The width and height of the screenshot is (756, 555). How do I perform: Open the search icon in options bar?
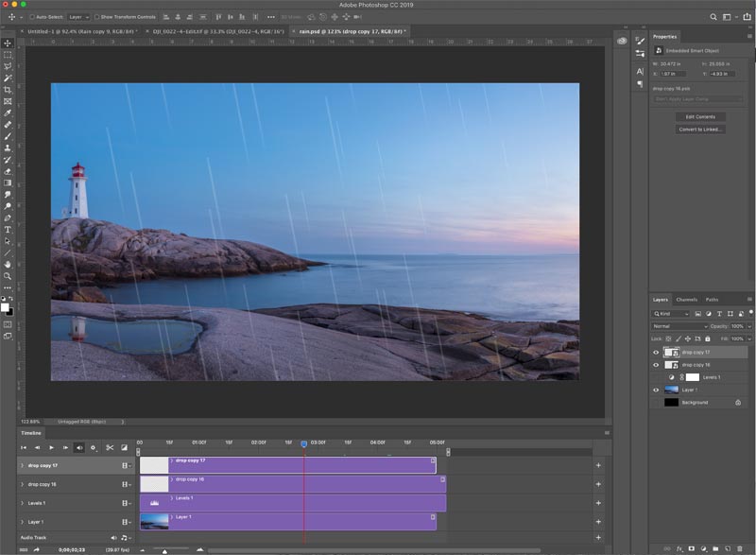pyautogui.click(x=713, y=17)
